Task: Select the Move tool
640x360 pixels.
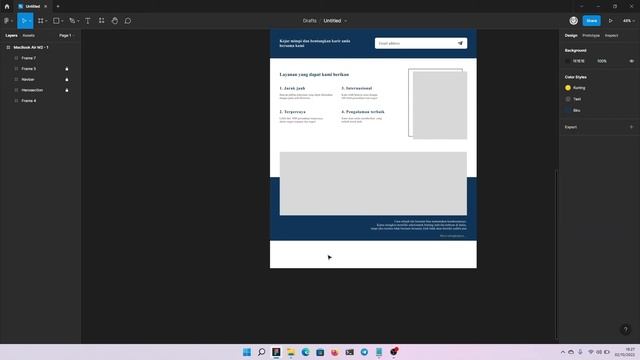Action: tap(24, 21)
